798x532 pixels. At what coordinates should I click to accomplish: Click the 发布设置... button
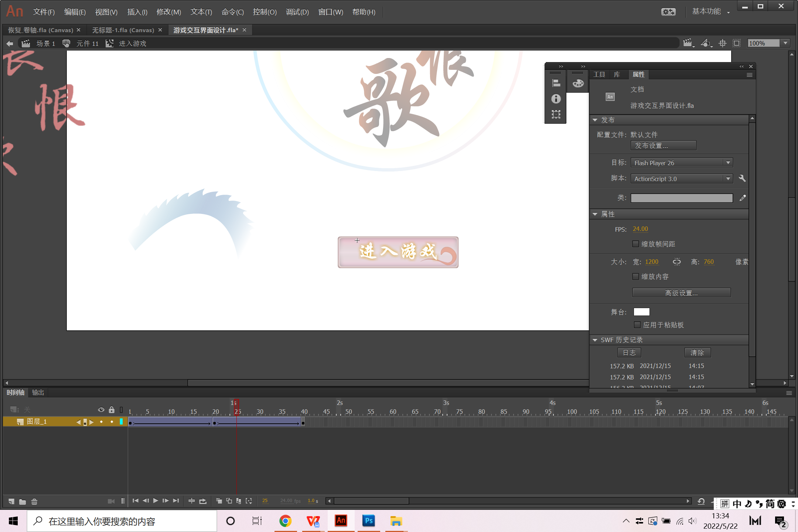663,146
